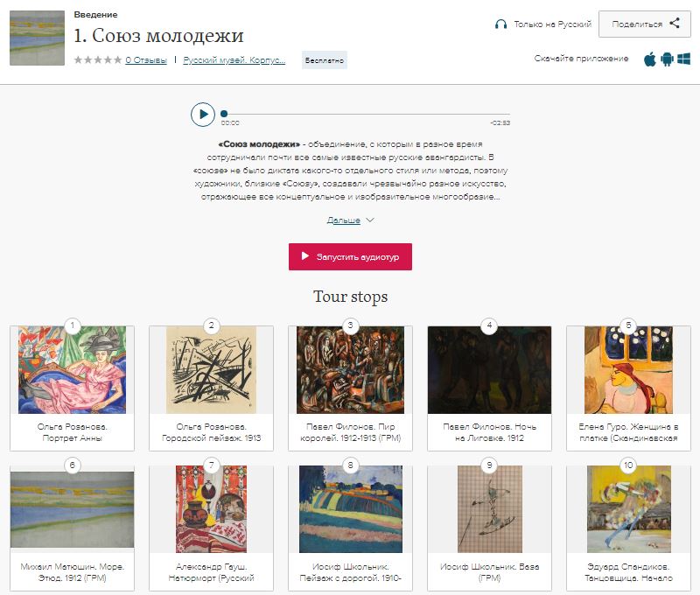Open the Android app download icon
Screen dimensions: 700x595
tap(667, 59)
